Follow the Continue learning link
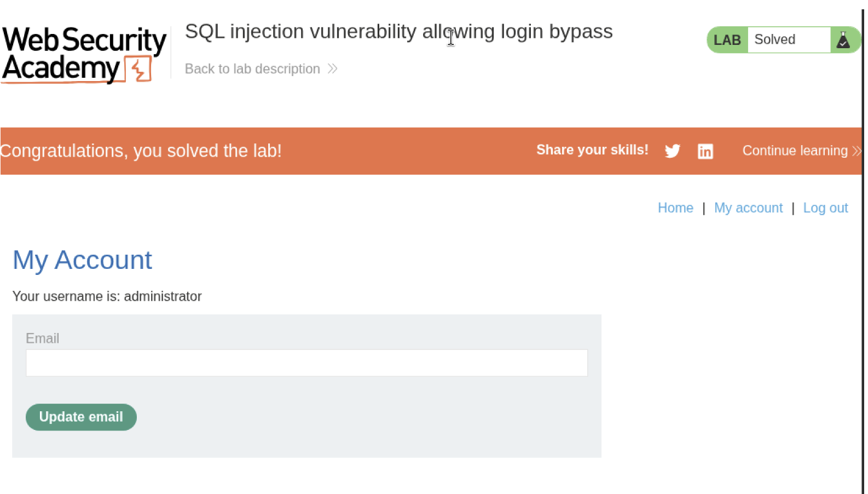868x494 pixels. coord(795,151)
